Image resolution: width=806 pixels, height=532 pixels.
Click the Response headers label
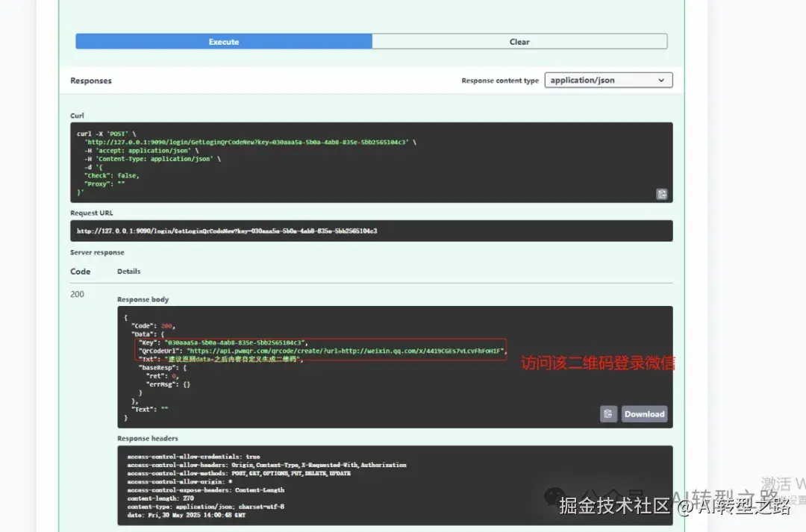148,439
